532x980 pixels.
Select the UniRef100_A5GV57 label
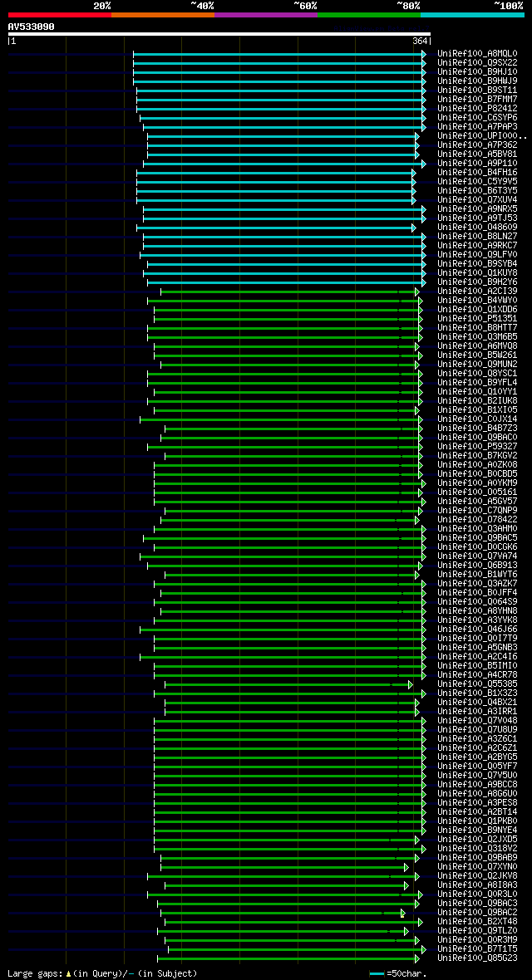click(x=477, y=502)
